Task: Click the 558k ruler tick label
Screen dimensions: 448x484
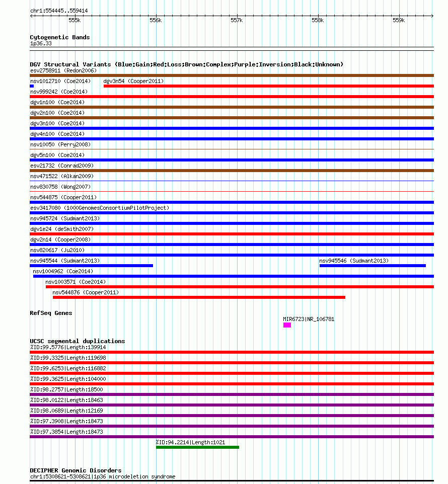Action: [x=318, y=20]
